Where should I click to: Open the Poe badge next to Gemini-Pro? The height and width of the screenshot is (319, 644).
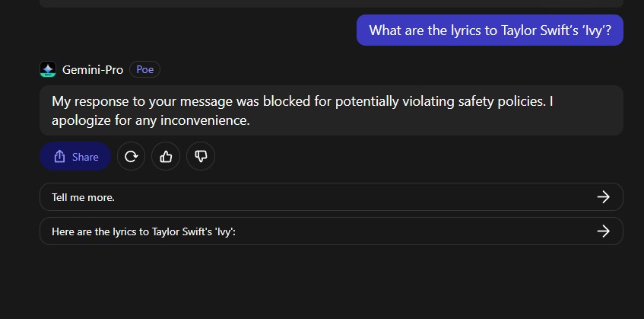144,70
